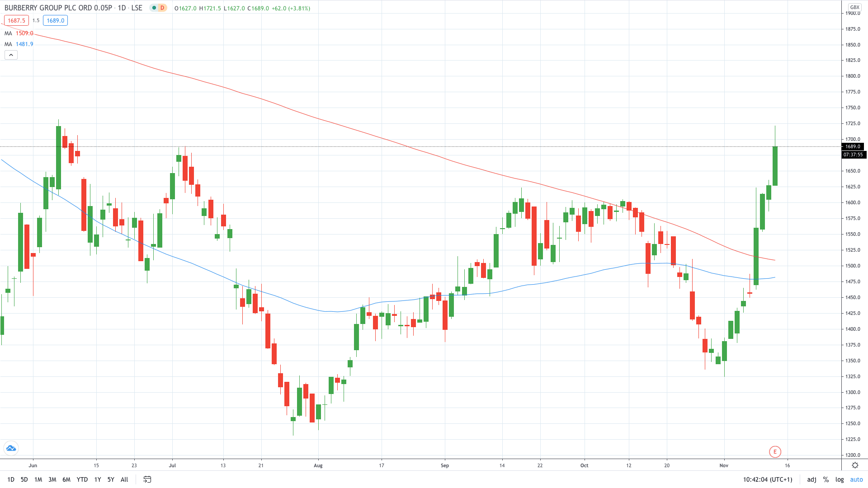Select the 1D time range

11,479
